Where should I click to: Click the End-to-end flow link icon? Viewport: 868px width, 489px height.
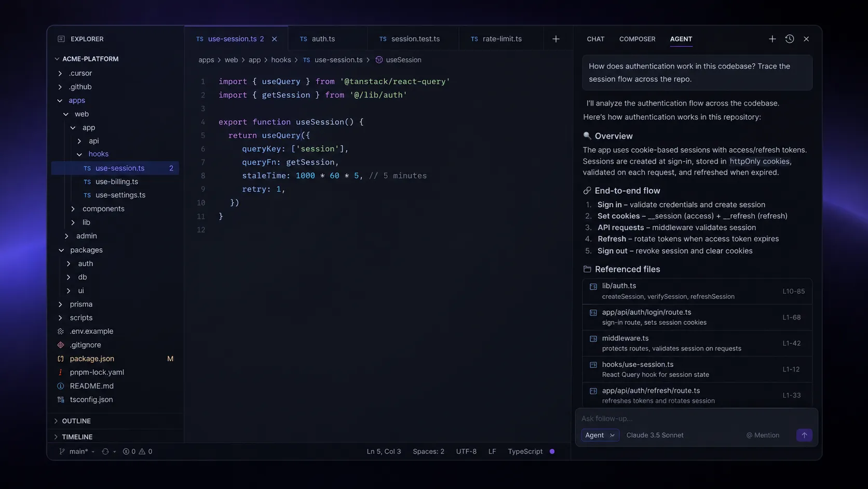(587, 191)
